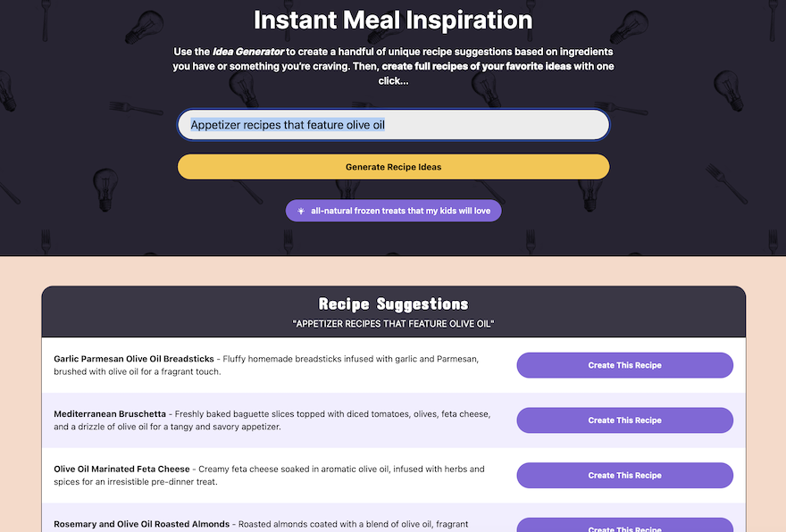This screenshot has height=532, width=786.
Task: Click the creamy feta cheese description text
Action: tap(339, 469)
